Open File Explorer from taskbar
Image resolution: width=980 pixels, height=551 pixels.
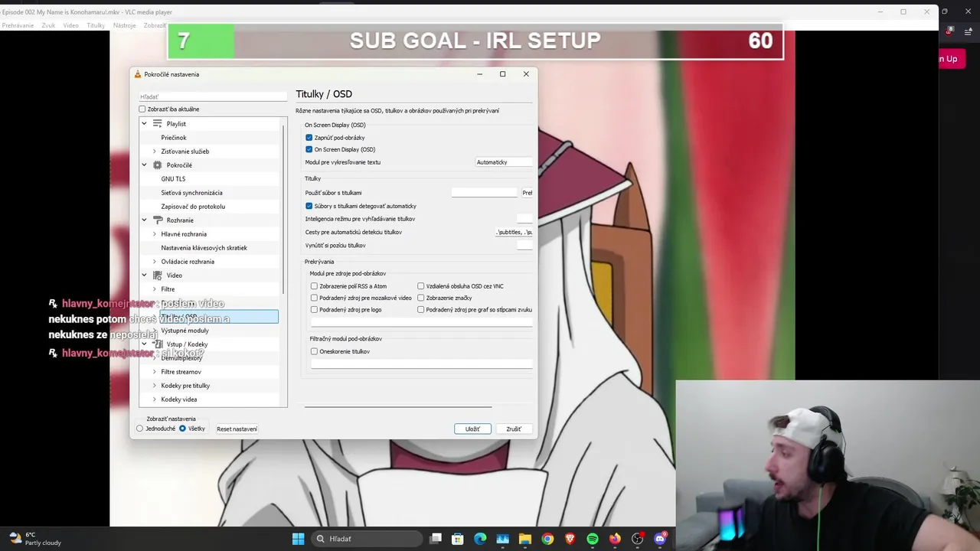(525, 539)
